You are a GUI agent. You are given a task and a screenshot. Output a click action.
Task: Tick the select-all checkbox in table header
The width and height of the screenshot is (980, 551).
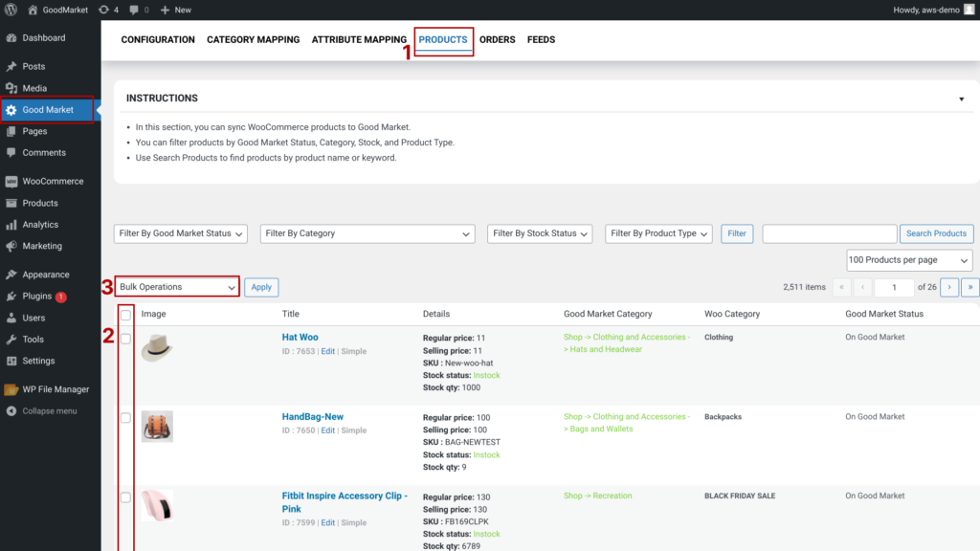click(125, 315)
